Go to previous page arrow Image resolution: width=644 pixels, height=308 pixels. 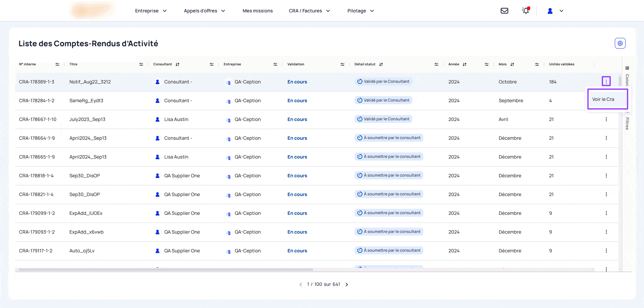301,285
